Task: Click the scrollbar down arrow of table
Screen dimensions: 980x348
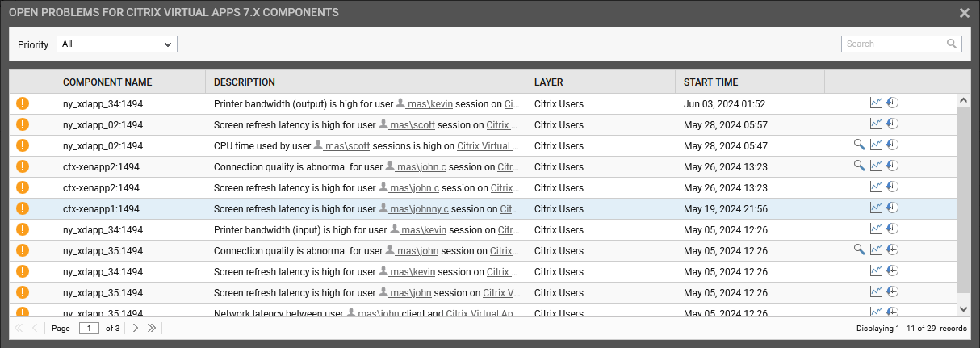Action: [963, 308]
